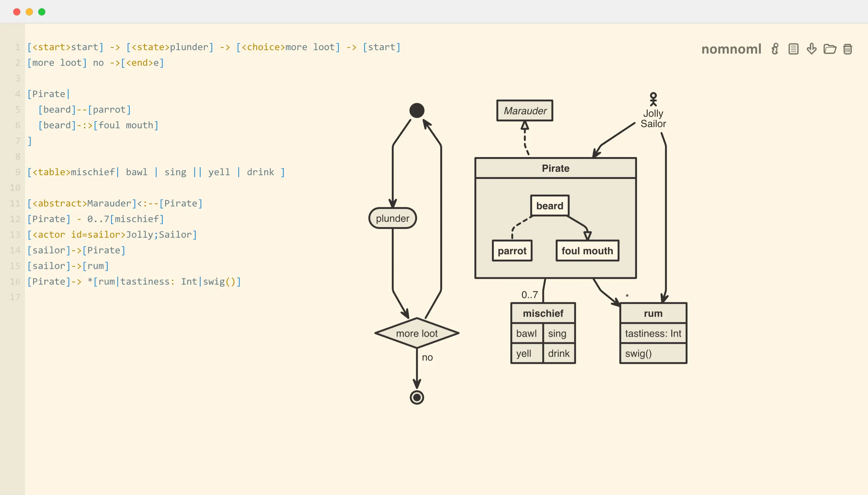The height and width of the screenshot is (495, 868).
Task: Click the end node bullseye circle
Action: tap(417, 397)
